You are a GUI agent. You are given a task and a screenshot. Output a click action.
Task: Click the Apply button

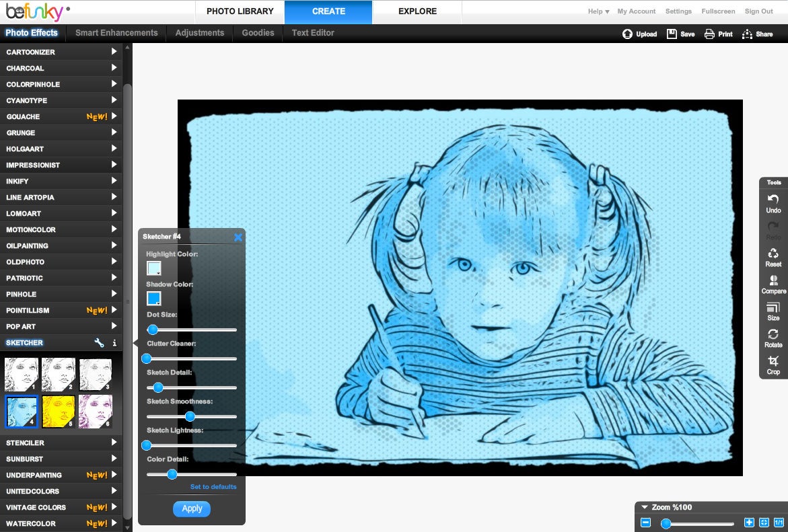click(x=192, y=508)
